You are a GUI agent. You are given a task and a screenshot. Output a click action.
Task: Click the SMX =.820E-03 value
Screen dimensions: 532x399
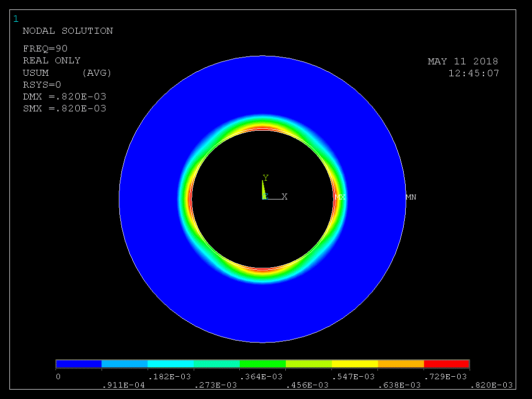[x=64, y=108]
